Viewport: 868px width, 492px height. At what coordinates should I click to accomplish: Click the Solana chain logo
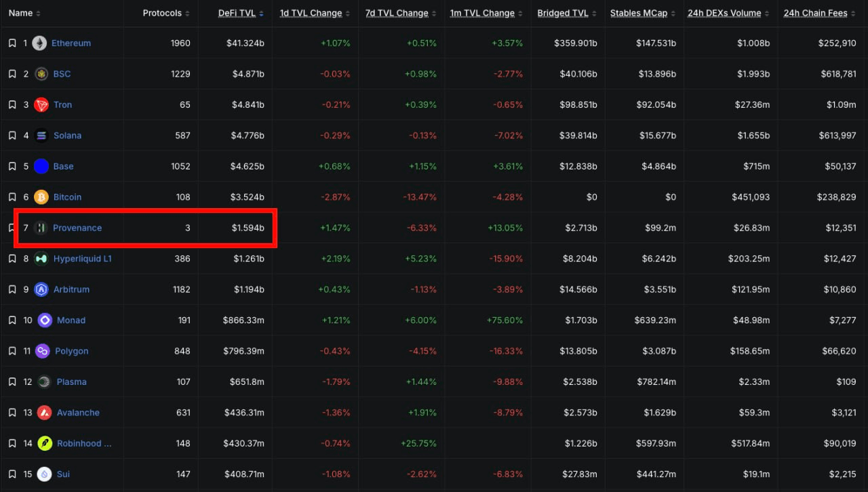(x=41, y=136)
